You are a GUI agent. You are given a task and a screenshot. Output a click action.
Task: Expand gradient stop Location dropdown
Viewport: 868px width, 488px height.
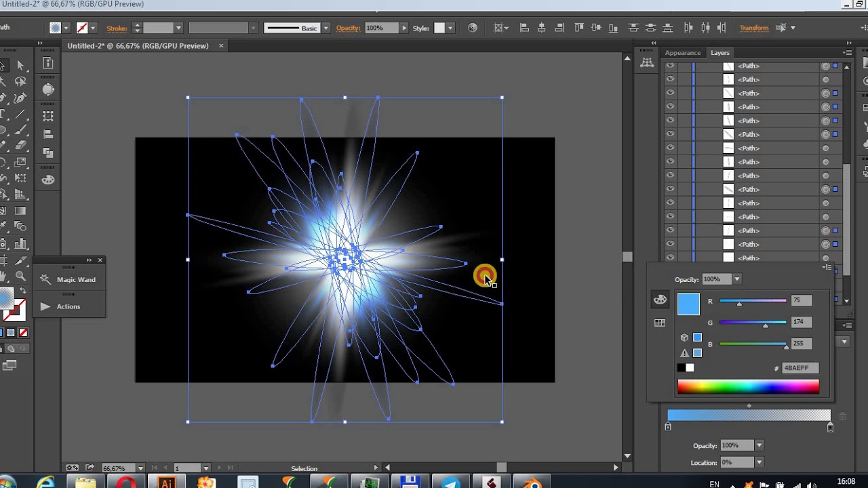click(x=759, y=462)
